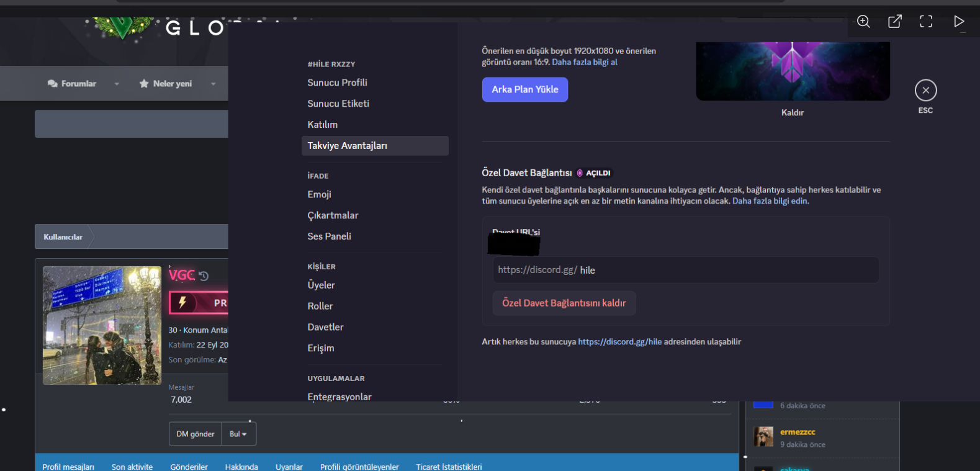Switch to Ticaret İstatistikleri tab
Screen dimensions: 980x471
click(x=449, y=467)
